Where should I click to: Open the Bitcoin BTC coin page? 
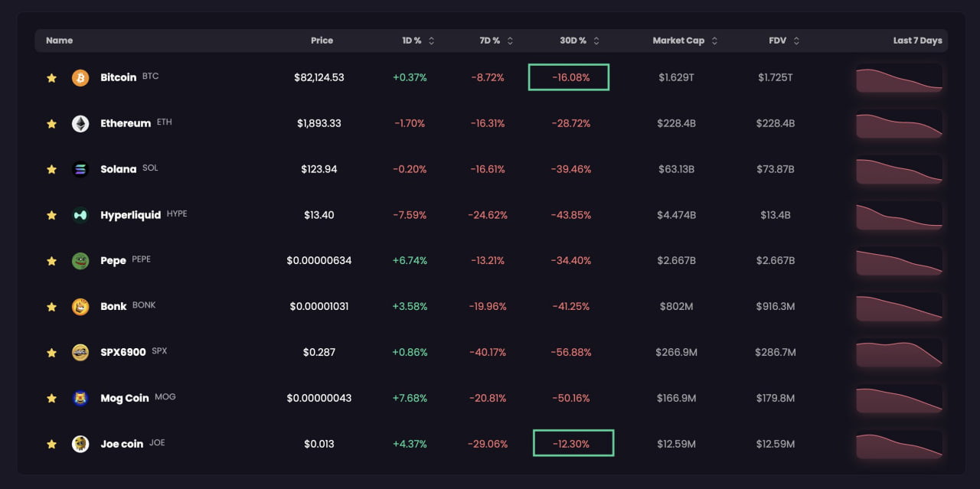point(129,77)
